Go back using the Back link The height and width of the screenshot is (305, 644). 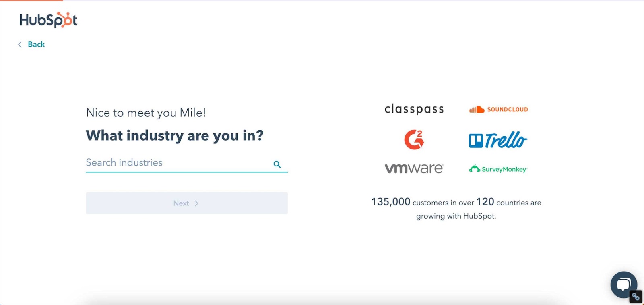coord(36,45)
